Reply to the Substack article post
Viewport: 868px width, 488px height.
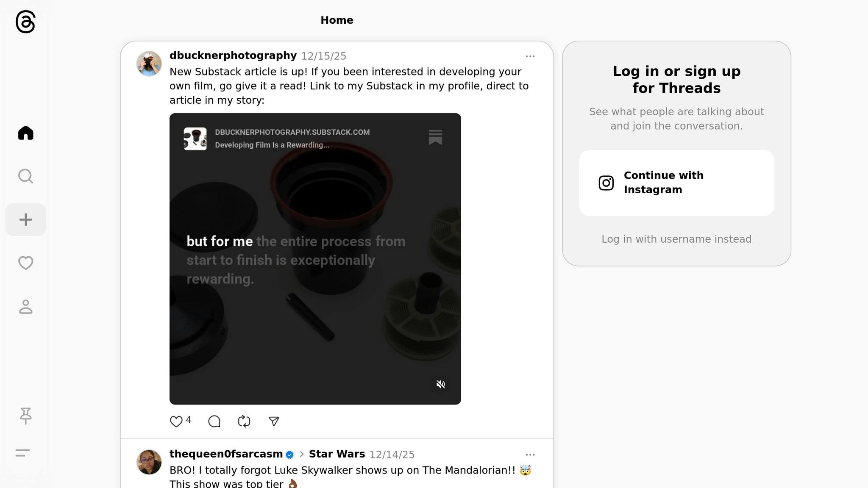[214, 421]
